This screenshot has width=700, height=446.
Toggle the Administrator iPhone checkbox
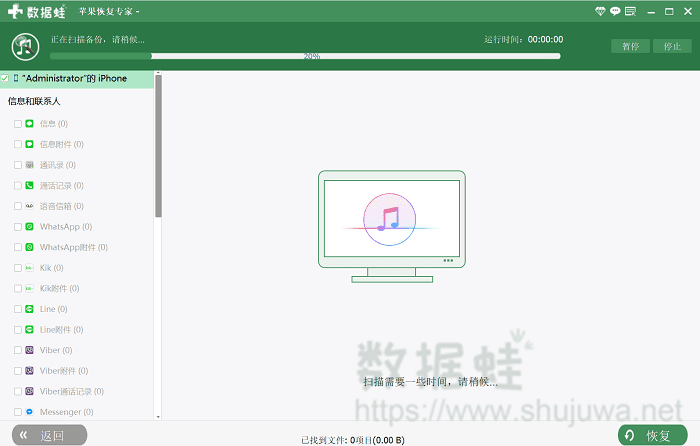point(5,79)
